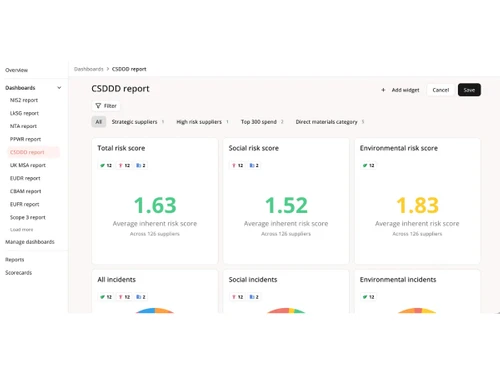Open the Overview page in sidebar
The height and width of the screenshot is (375, 500).
(16, 70)
